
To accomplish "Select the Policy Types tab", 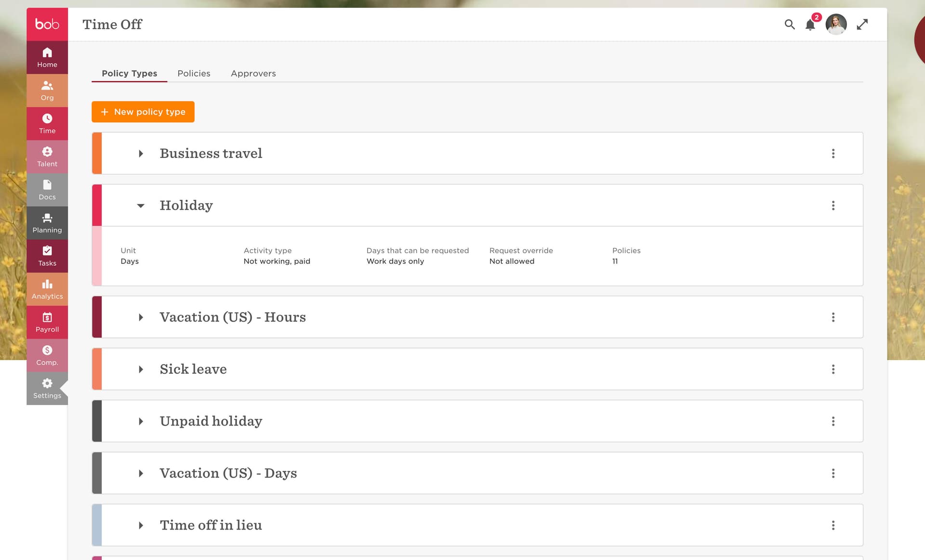I will (129, 73).
